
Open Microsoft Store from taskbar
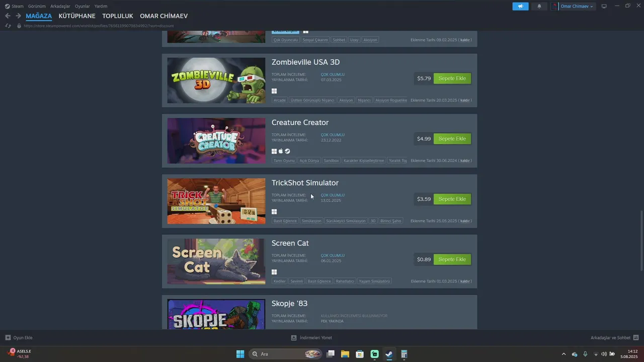tap(360, 354)
